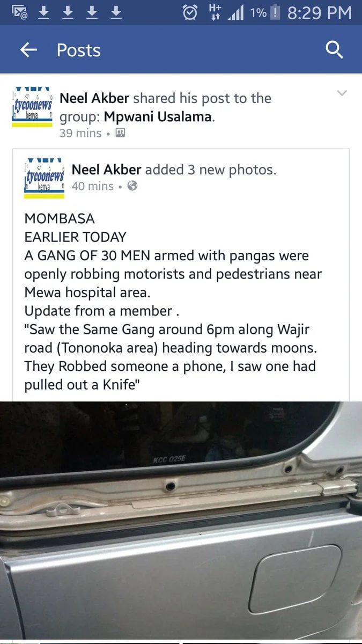This screenshot has width=362, height=644.
Task: Open the car photo showing KCC 025E
Action: click(x=181, y=521)
